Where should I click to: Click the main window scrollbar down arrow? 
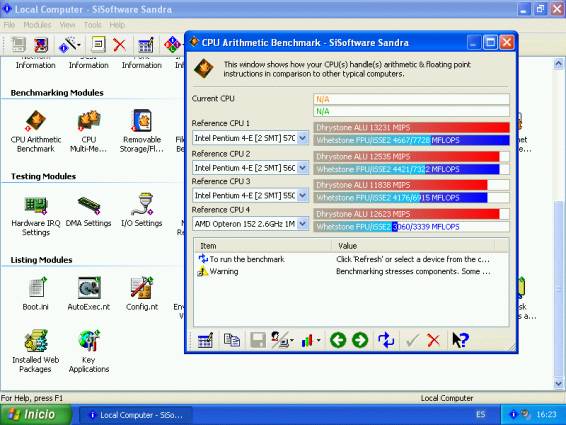tap(558, 383)
